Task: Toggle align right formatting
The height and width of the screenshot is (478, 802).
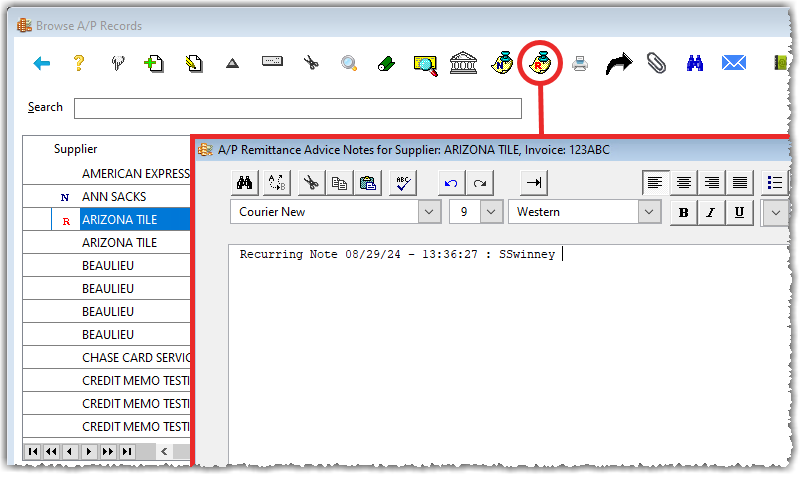Action: (x=712, y=183)
